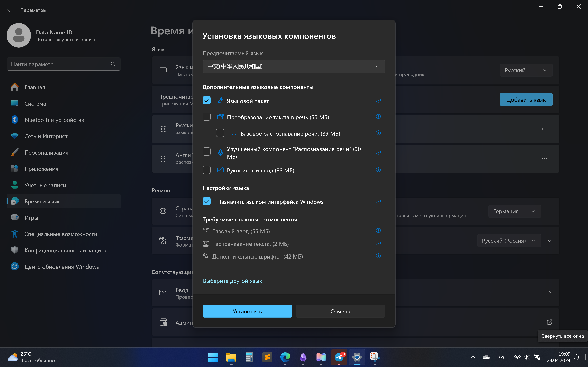
Task: Open the Предпочитаемый язык dropdown
Action: point(294,66)
